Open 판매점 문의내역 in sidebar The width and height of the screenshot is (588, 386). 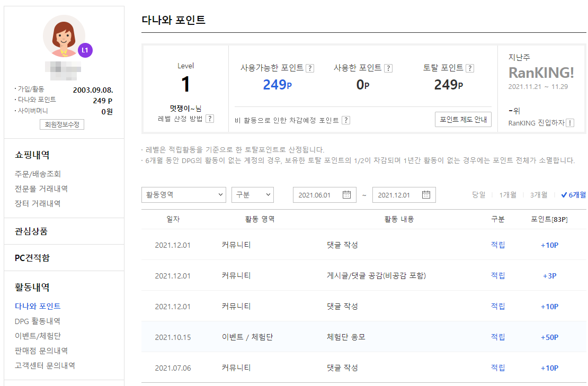point(41,351)
